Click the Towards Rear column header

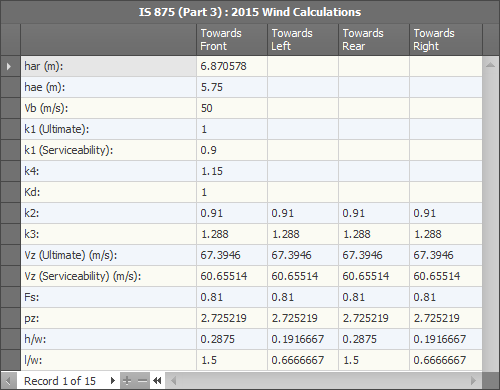pyautogui.click(x=374, y=39)
